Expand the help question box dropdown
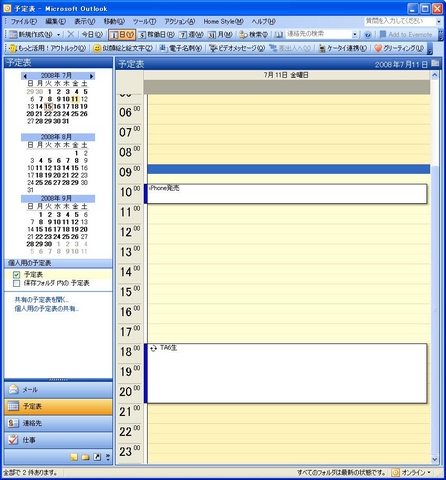 click(439, 21)
